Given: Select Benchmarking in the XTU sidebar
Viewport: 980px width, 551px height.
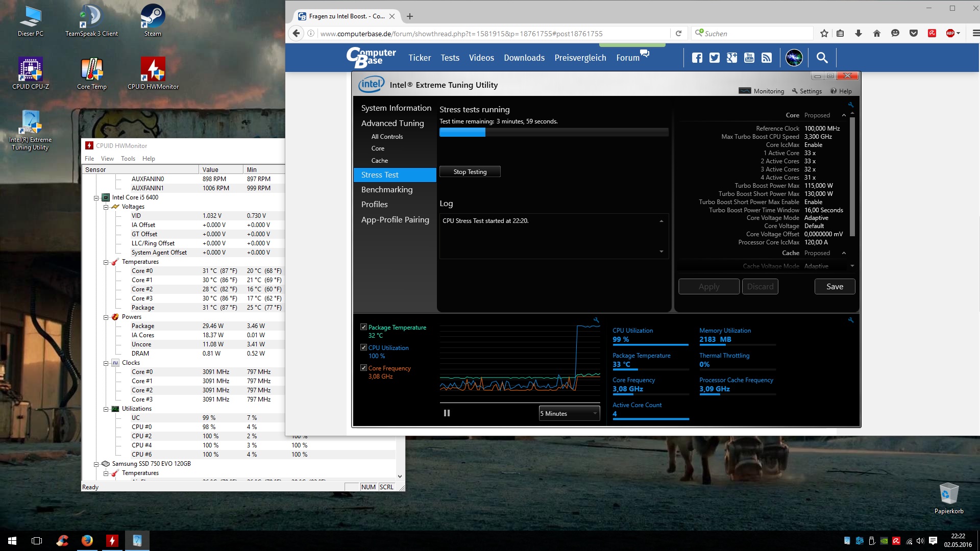Looking at the screenshot, I should 386,190.
